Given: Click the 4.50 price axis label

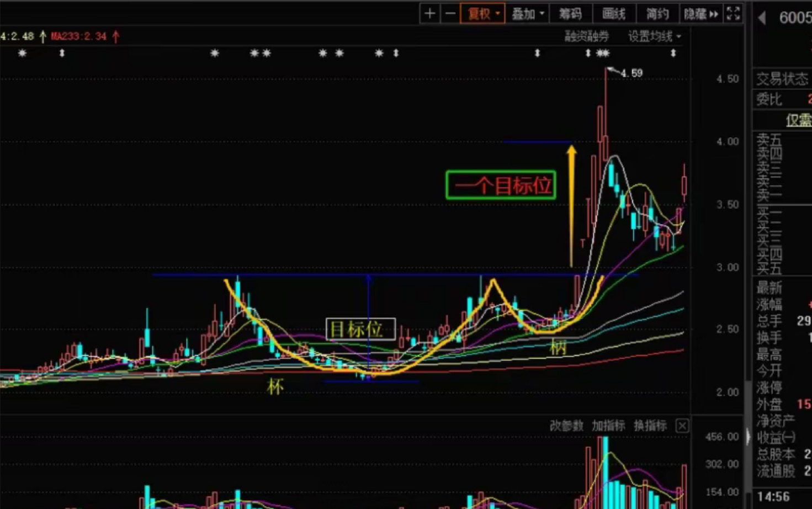Looking at the screenshot, I should click(x=728, y=79).
